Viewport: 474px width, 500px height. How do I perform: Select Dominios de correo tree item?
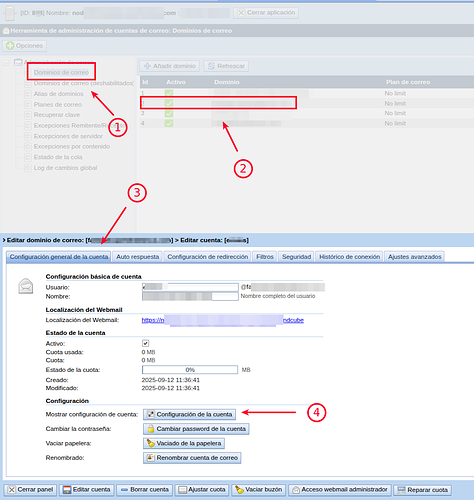61,72
